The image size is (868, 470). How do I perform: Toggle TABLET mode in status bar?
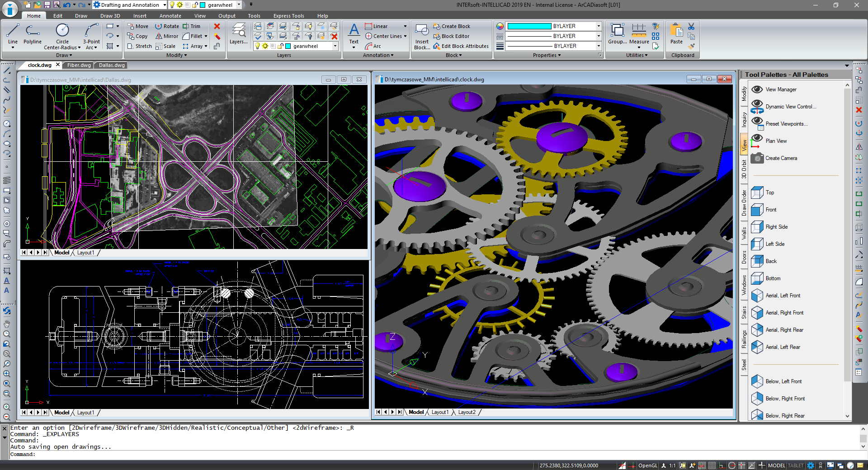796,465
